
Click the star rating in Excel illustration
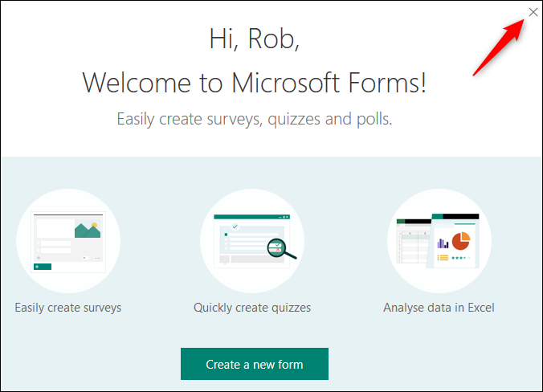point(459,259)
